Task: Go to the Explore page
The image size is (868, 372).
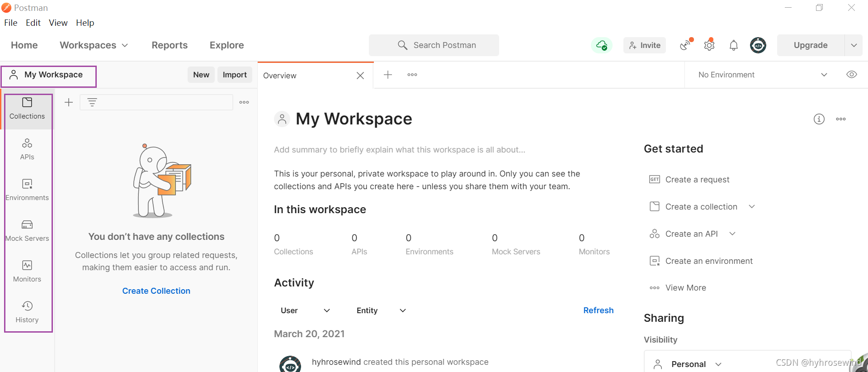Action: 227,45
